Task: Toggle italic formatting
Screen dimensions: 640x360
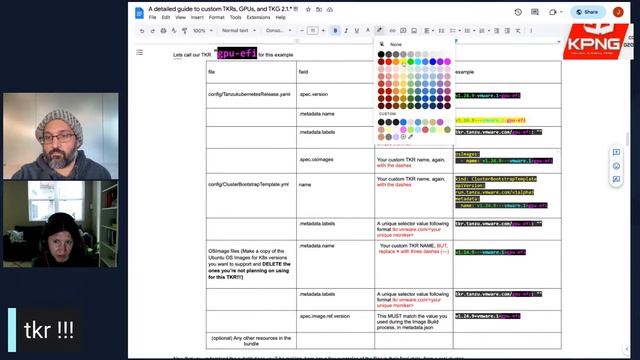Action: (x=346, y=31)
